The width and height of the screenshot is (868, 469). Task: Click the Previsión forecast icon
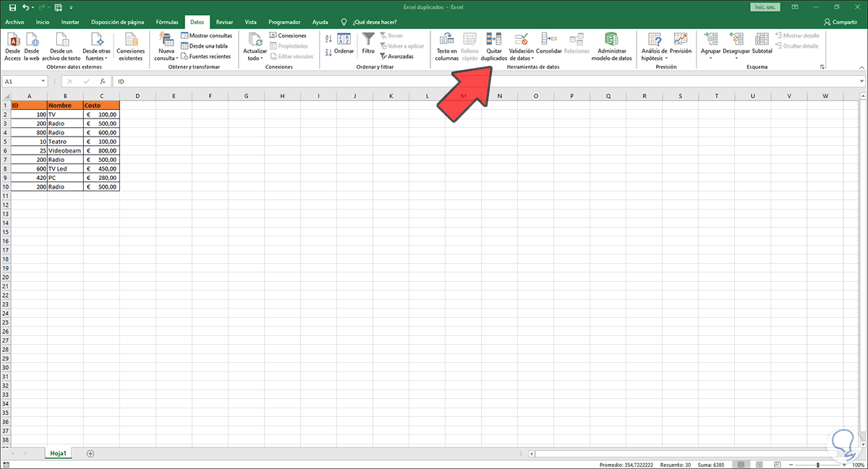[680, 45]
